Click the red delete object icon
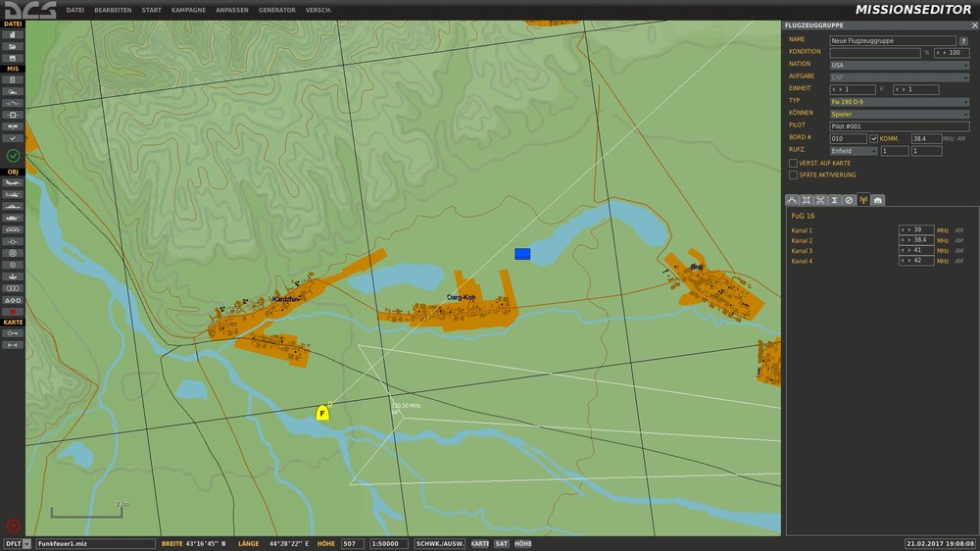Screen dimensions: 980x551 pyautogui.click(x=13, y=312)
